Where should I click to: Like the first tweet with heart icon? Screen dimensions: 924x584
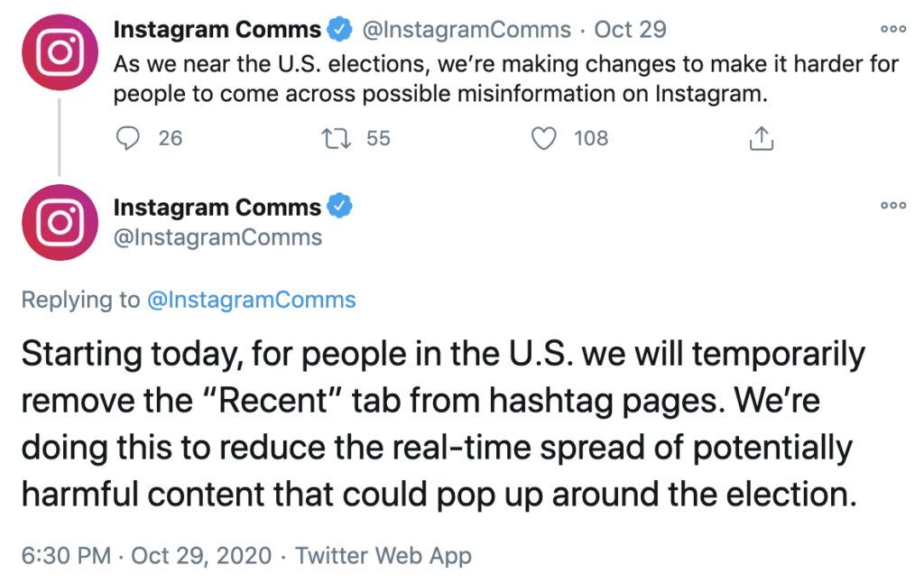tap(543, 138)
